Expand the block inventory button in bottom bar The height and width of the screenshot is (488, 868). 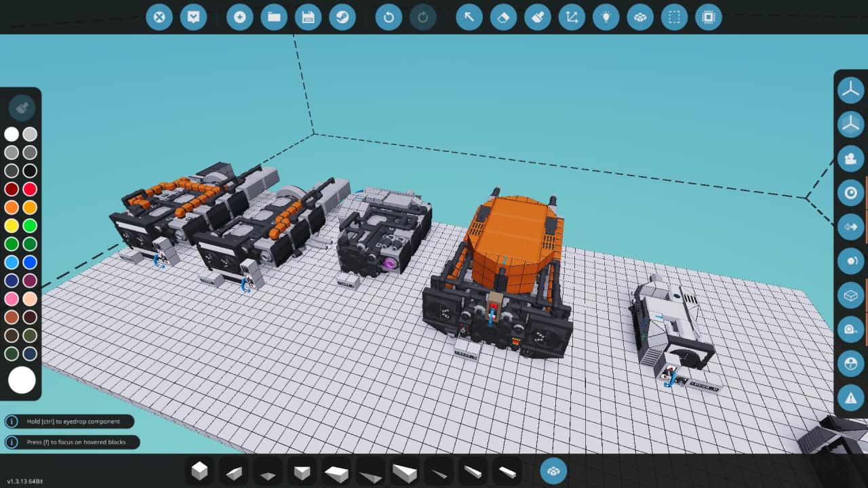click(553, 471)
